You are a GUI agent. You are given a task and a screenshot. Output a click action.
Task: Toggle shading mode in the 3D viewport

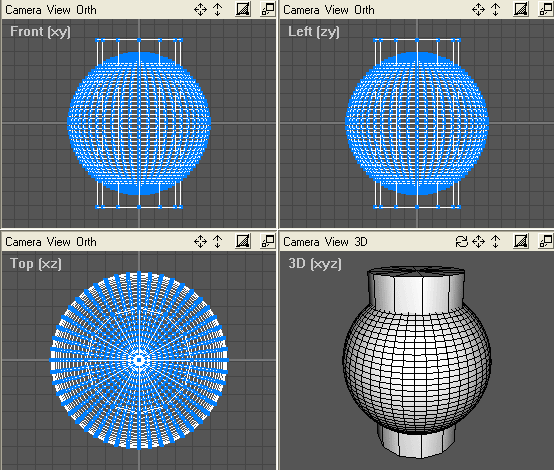point(521,242)
